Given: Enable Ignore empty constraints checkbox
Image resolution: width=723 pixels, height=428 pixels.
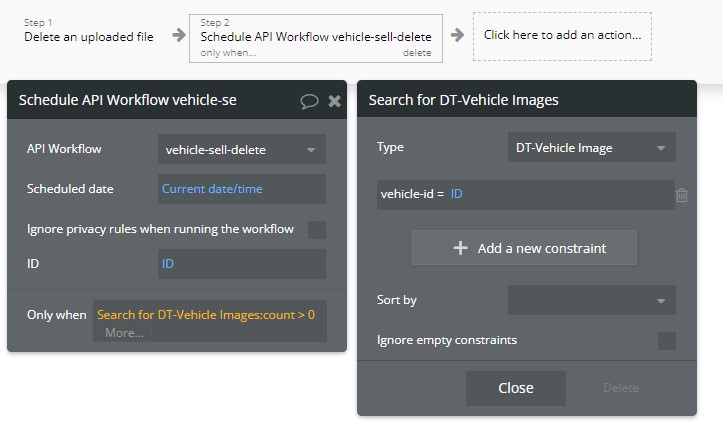Looking at the screenshot, I should pos(666,341).
